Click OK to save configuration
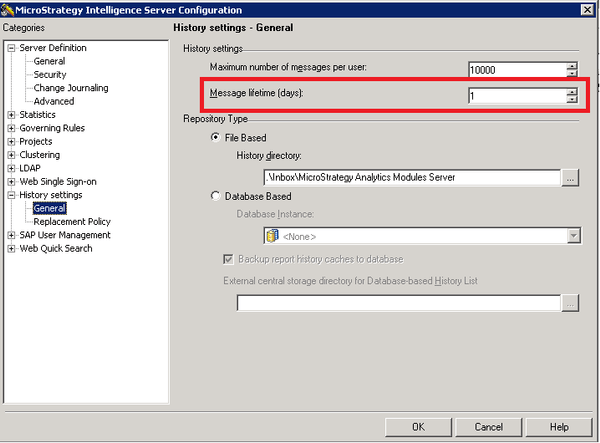Image resolution: width=600 pixels, height=443 pixels. (418, 427)
